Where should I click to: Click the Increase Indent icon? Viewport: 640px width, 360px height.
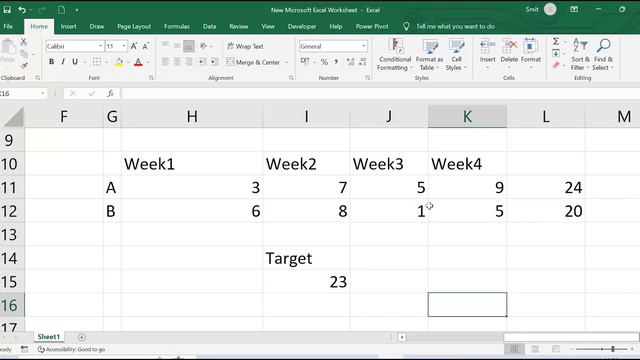[214, 62]
